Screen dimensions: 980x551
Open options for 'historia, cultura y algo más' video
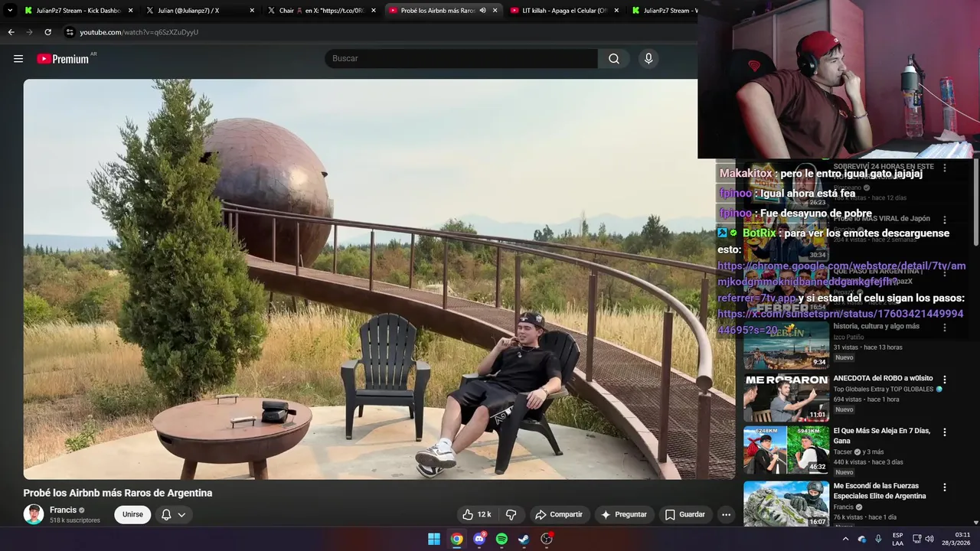945,327
